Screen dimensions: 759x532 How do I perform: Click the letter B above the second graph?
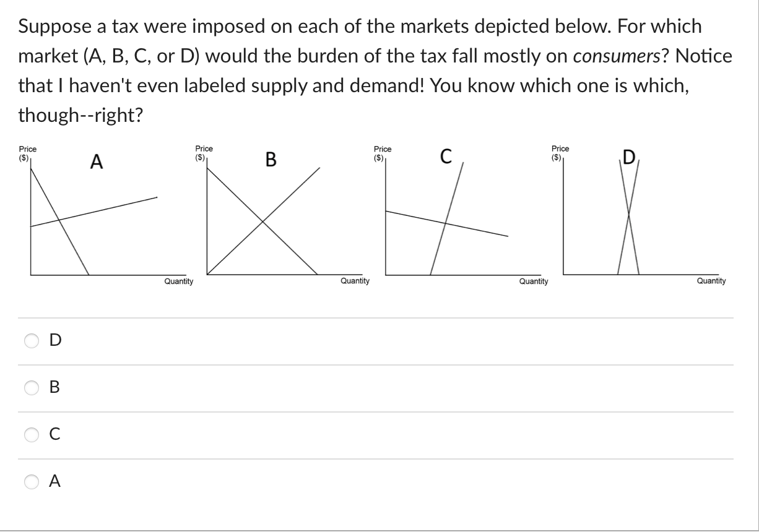(271, 160)
